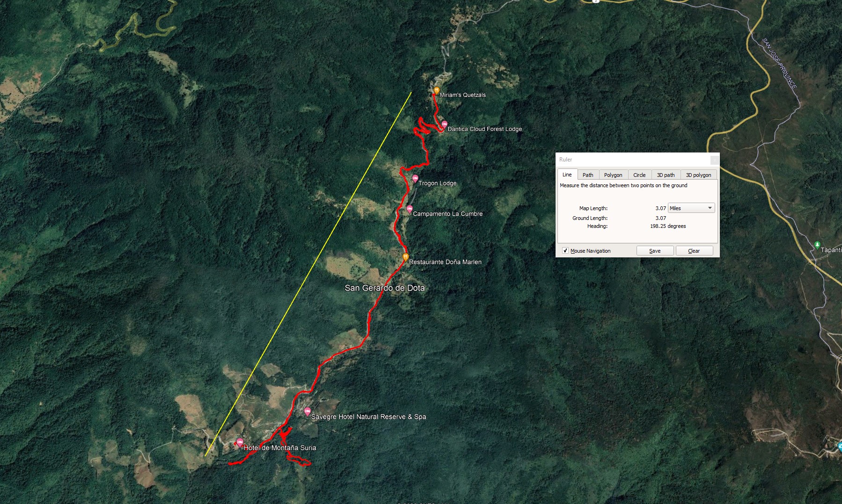Close the Ruler dialog window
This screenshot has width=842, height=504.
click(714, 160)
